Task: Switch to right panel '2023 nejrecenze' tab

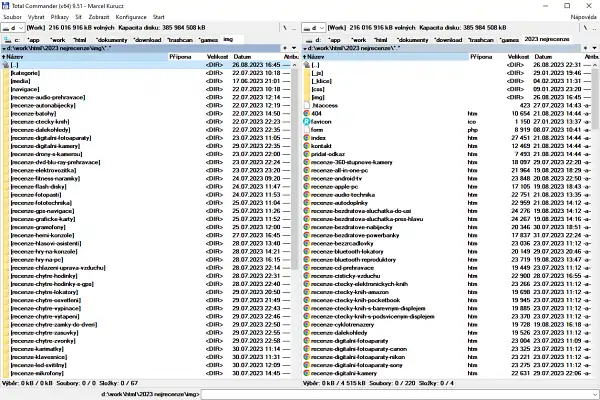Action: point(546,39)
